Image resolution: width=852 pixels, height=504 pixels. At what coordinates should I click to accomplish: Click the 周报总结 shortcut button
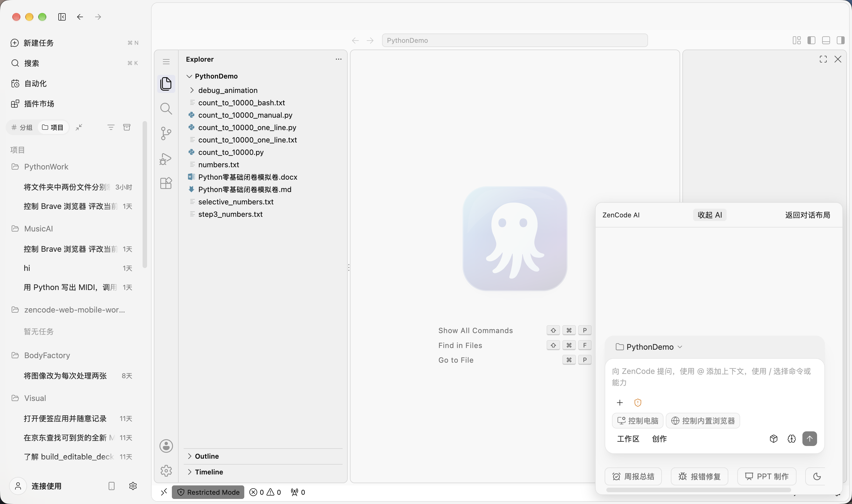pos(633,476)
